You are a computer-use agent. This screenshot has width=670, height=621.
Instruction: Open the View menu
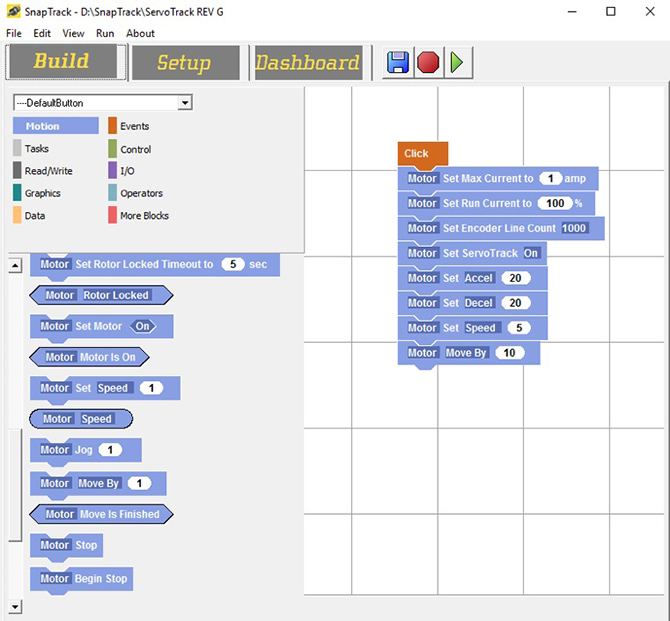(73, 33)
